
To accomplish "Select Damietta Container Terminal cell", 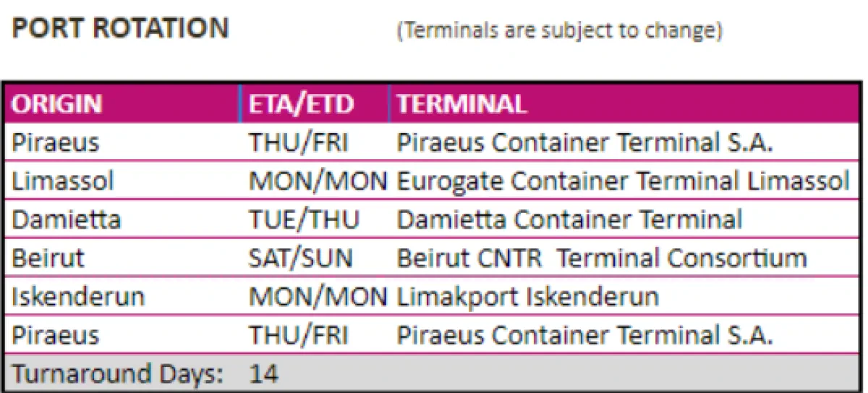I will [569, 219].
